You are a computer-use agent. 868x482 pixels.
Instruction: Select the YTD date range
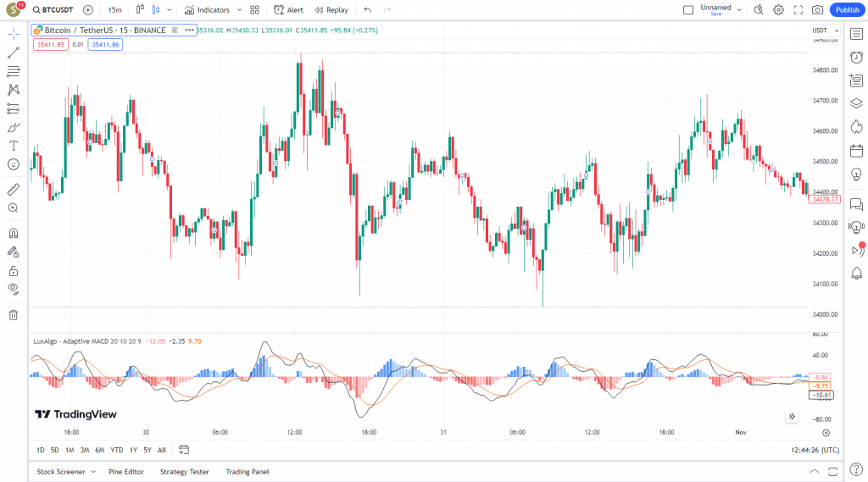116,450
